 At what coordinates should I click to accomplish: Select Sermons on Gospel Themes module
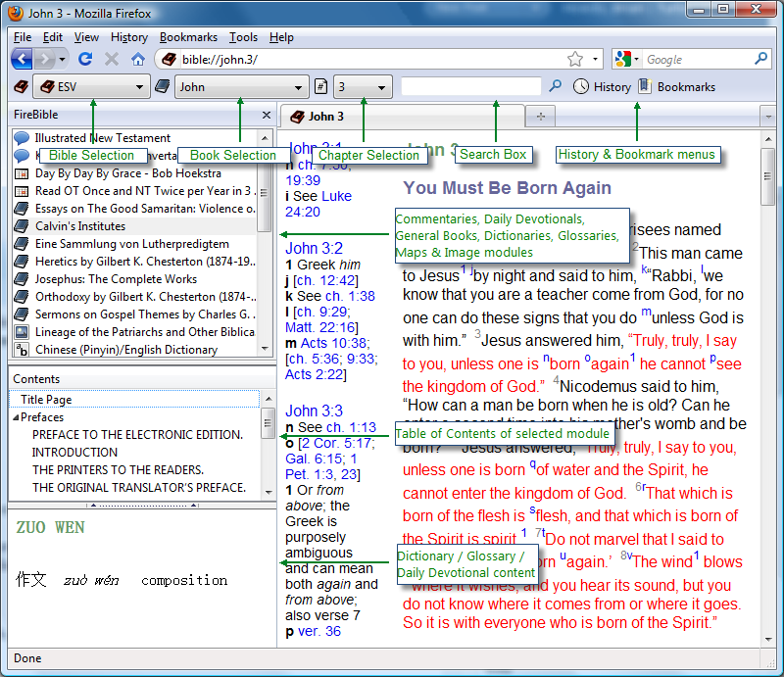click(x=135, y=314)
